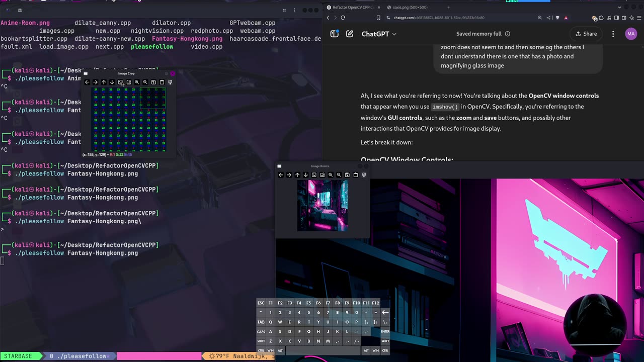Image resolution: width=644 pixels, height=362 pixels.
Task: Save image from Image Resize window
Action: coord(347,175)
